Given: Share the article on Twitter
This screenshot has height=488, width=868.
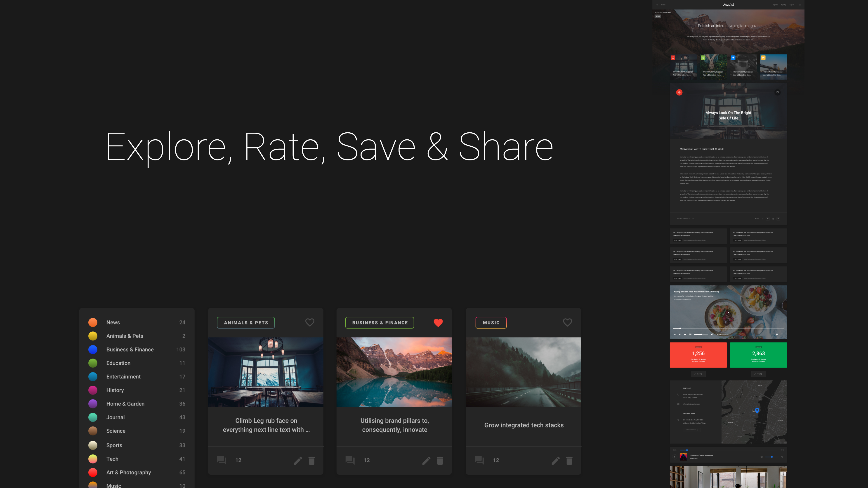Looking at the screenshot, I should tap(773, 219).
